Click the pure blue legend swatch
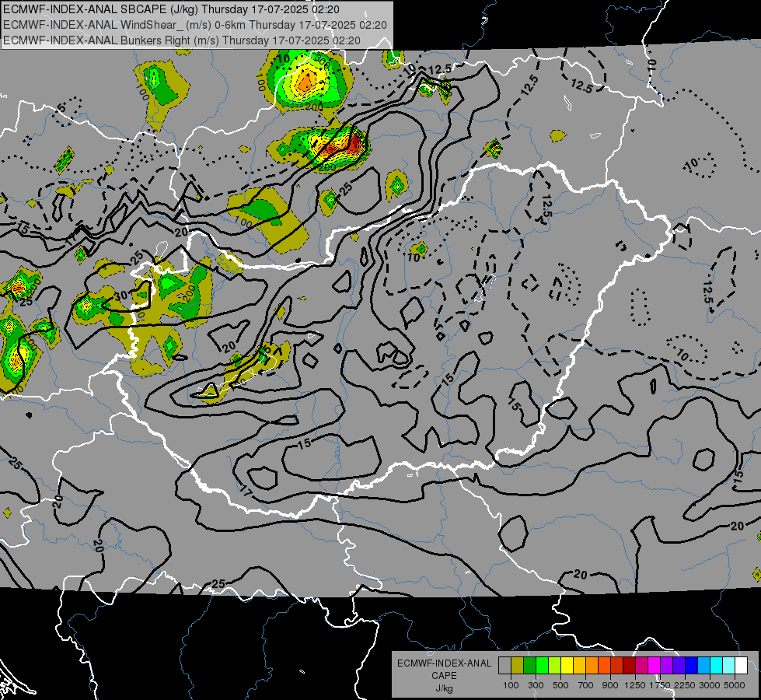Viewport: 761px width, 700px height. [691, 666]
